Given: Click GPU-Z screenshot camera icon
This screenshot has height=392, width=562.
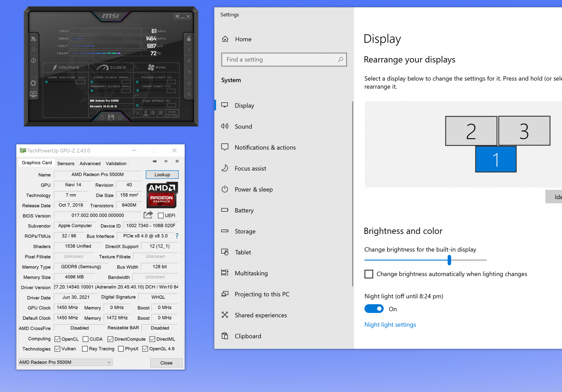Looking at the screenshot, I should point(155,161).
